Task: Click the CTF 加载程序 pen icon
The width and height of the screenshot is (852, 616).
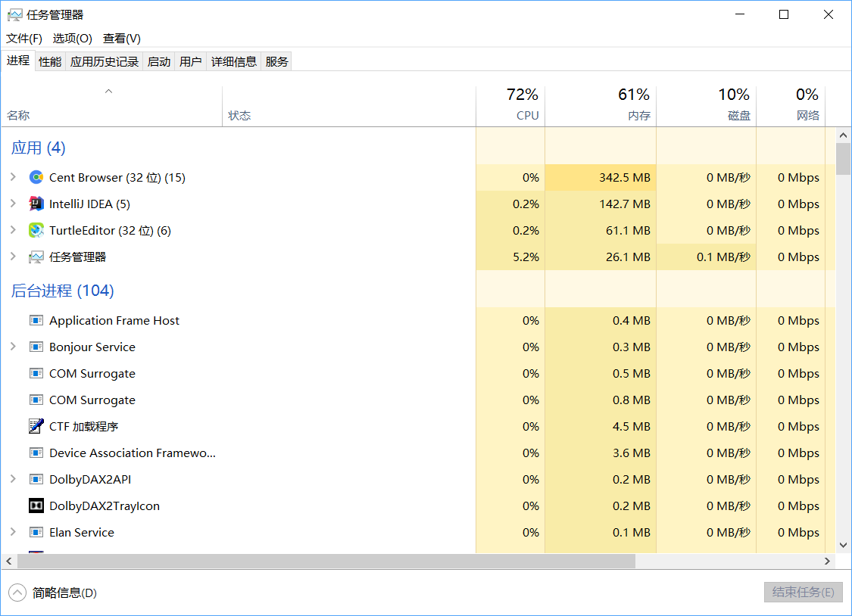Action: click(36, 427)
